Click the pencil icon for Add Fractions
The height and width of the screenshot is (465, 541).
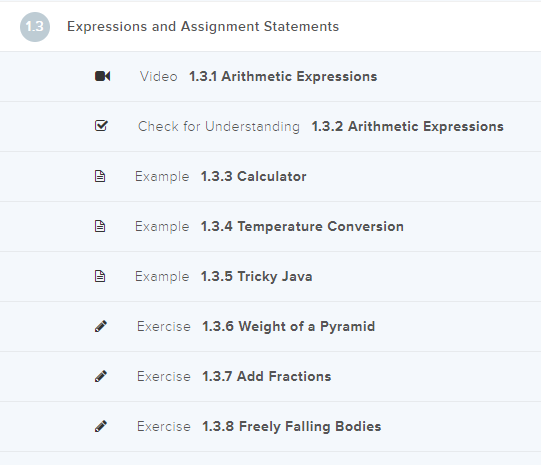point(101,376)
